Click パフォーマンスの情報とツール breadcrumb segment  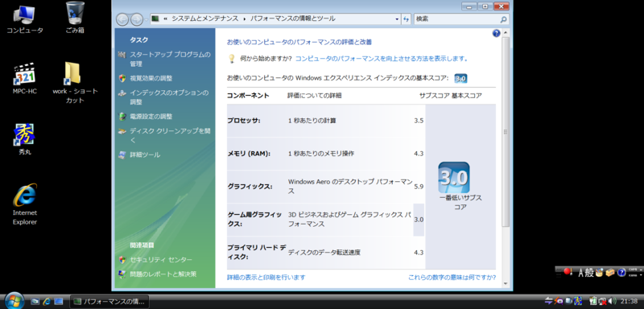[292, 19]
